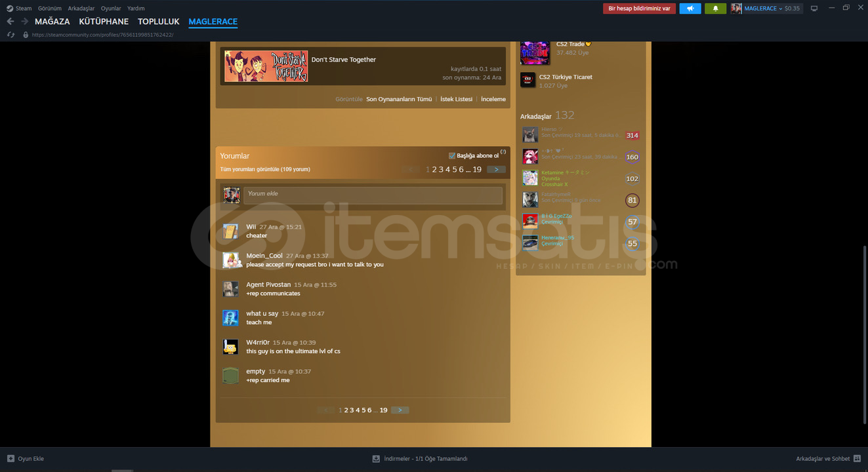The height and width of the screenshot is (472, 868).
Task: Open W4rri0r's avatar in the comments
Action: [x=230, y=347]
